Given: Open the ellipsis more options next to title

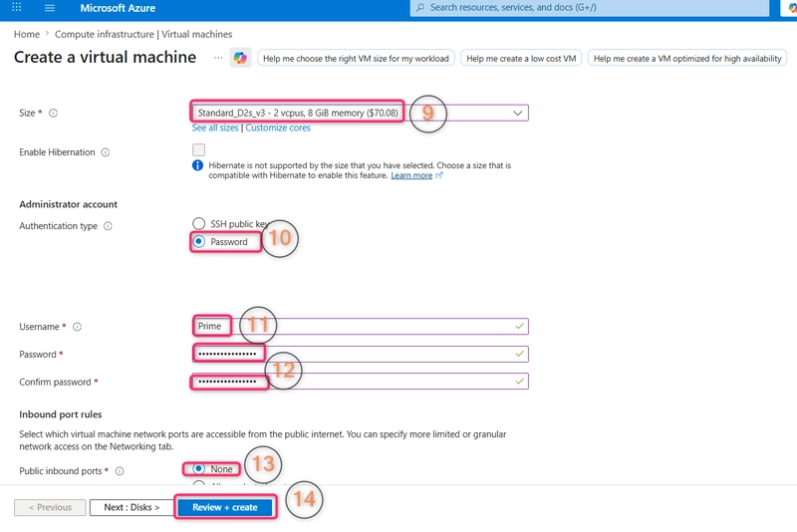Looking at the screenshot, I should pyautogui.click(x=218, y=58).
